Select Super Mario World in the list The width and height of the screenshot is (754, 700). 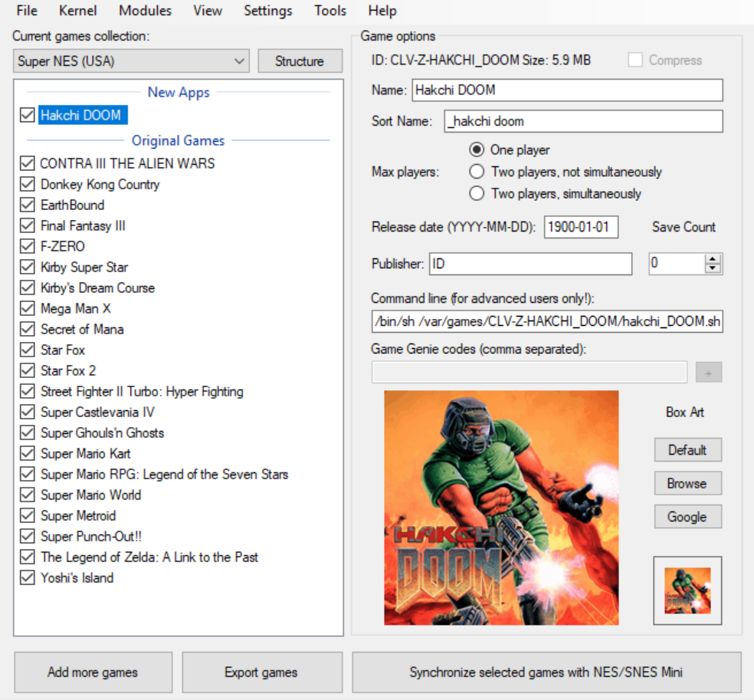click(91, 495)
